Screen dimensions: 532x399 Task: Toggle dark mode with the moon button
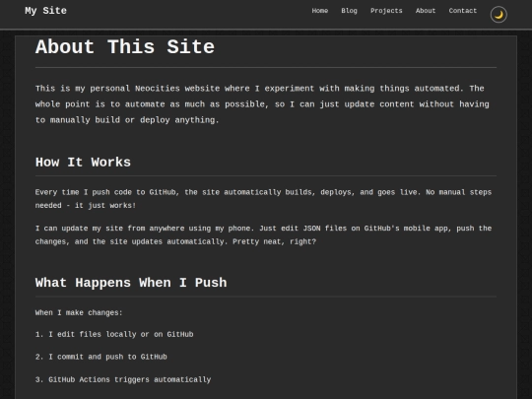(x=499, y=15)
